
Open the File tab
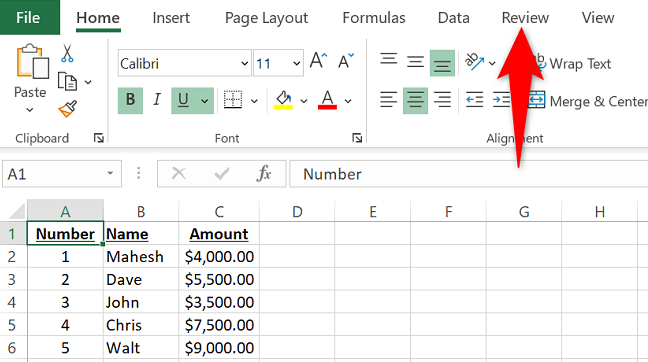pyautogui.click(x=29, y=17)
